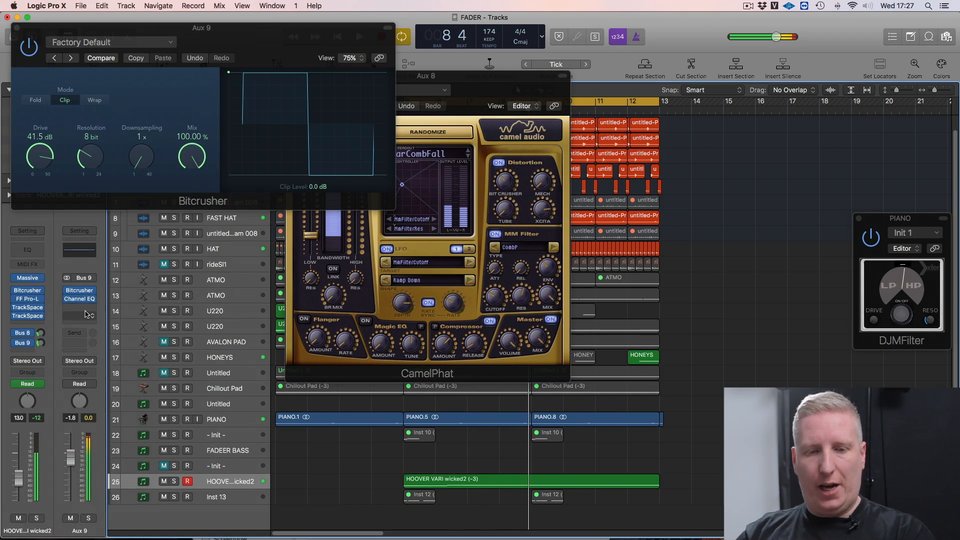This screenshot has height=540, width=960.
Task: Click Undo in the Bitcrusher window
Action: [195, 58]
